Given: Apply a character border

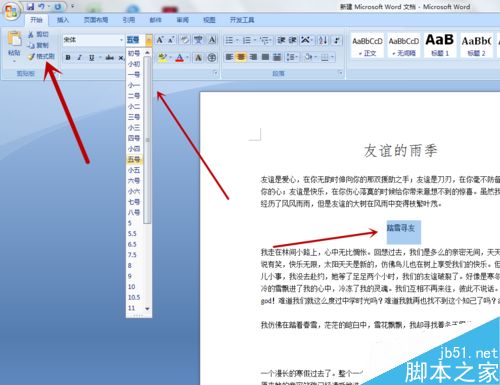Looking at the screenshot, I should pyautogui.click(x=212, y=40).
